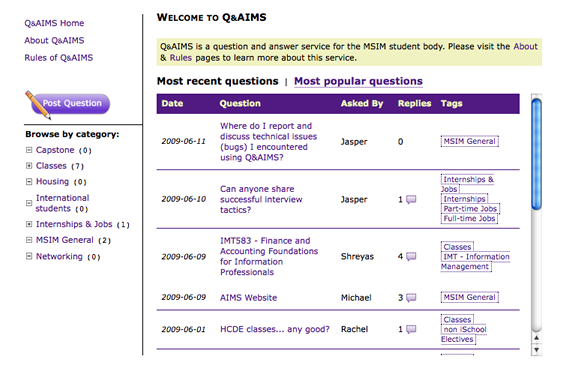Click the Asked By column header
576x366 pixels.
(x=362, y=104)
